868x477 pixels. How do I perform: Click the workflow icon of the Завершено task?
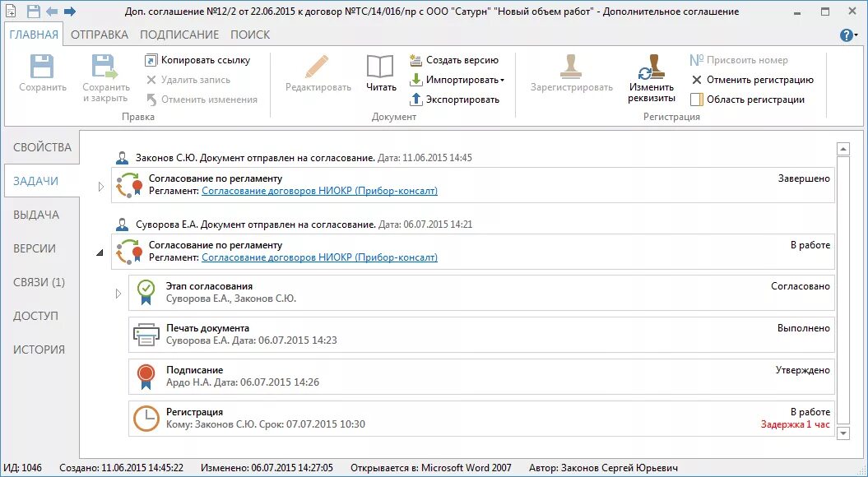point(129,185)
